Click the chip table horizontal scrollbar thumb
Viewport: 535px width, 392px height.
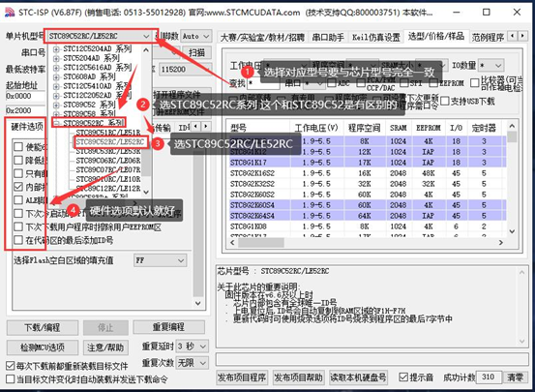[261, 242]
